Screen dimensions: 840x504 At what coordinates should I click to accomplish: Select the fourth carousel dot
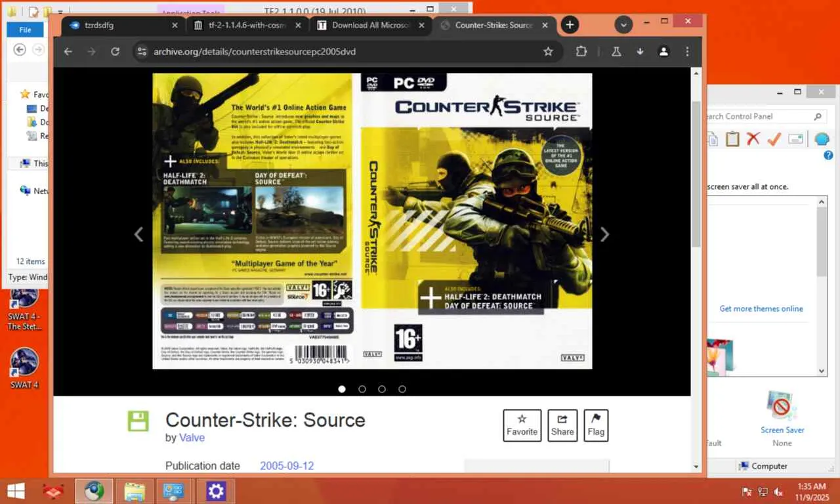coord(402,389)
